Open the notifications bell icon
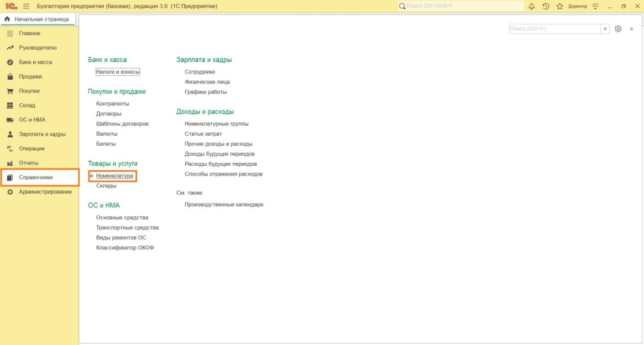The height and width of the screenshot is (345, 644). click(531, 6)
